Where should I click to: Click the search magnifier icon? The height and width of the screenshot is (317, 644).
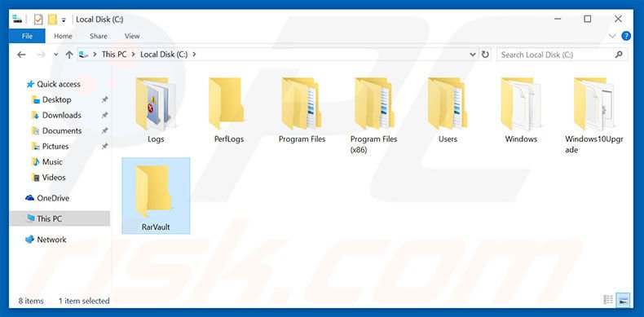(619, 55)
